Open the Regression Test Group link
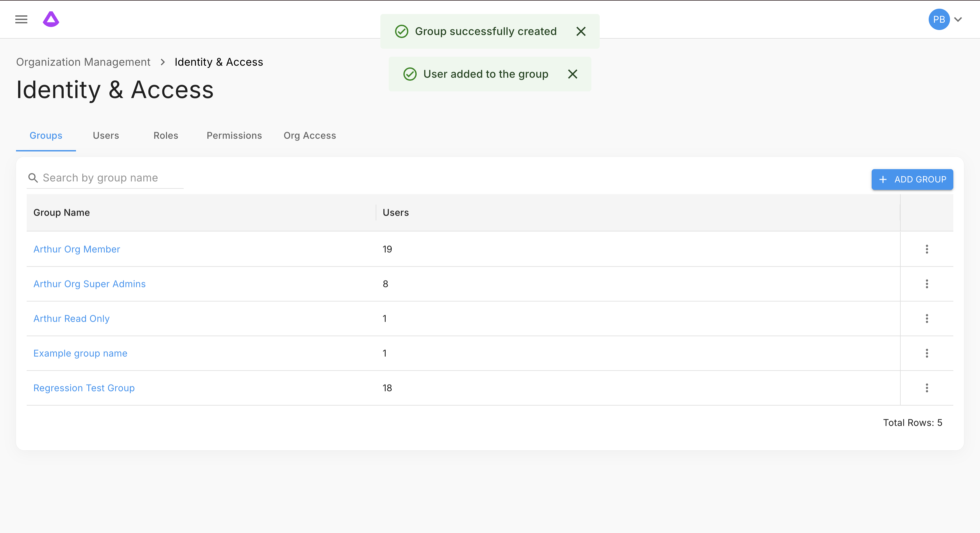The image size is (980, 533). click(x=84, y=388)
